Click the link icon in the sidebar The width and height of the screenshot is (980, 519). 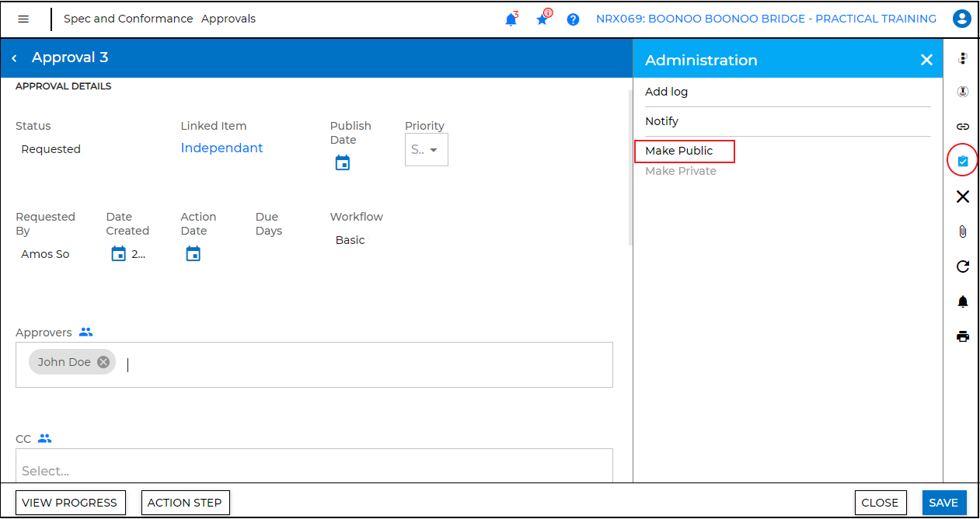[x=962, y=126]
